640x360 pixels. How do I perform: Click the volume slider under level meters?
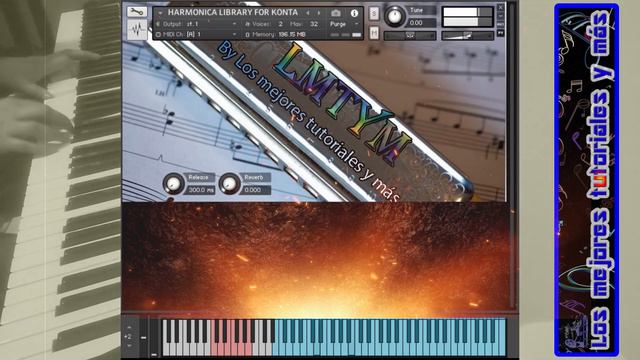click(x=467, y=36)
